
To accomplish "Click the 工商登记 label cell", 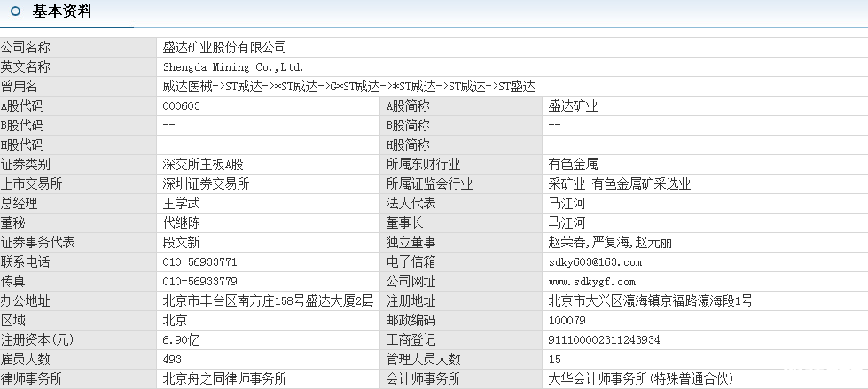I will 461,339.
